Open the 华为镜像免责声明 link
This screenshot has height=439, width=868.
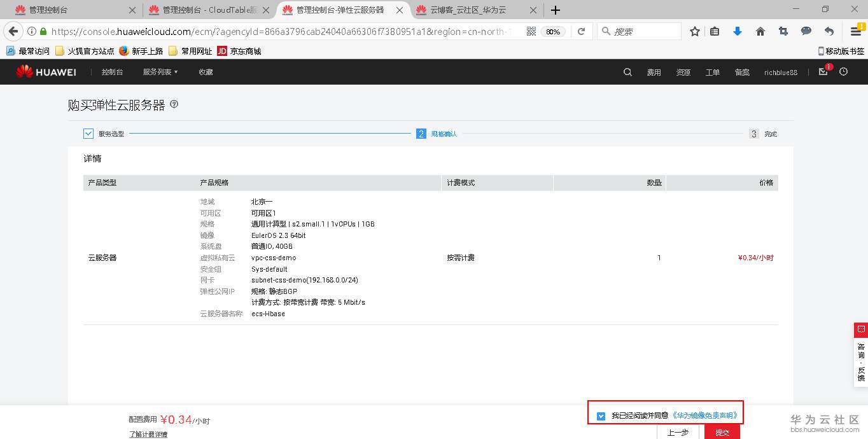click(704, 415)
